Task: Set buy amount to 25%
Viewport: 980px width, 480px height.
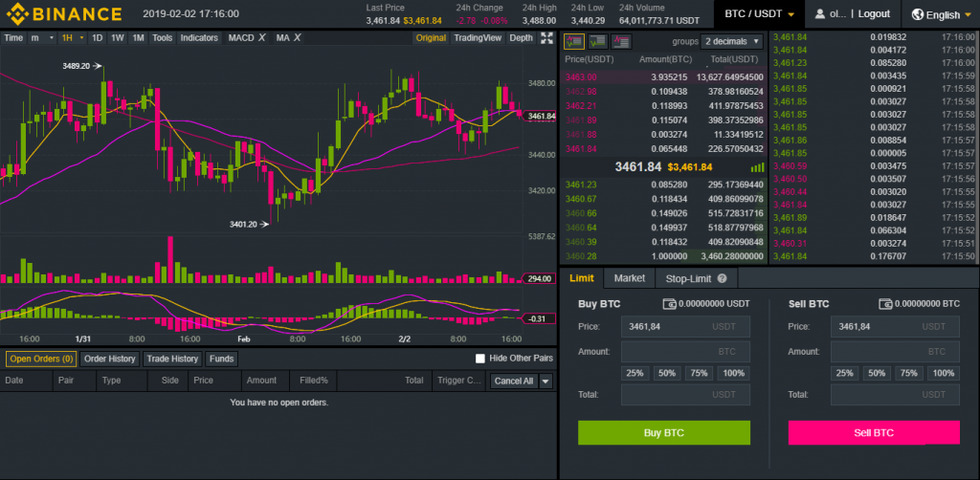Action: tap(635, 373)
